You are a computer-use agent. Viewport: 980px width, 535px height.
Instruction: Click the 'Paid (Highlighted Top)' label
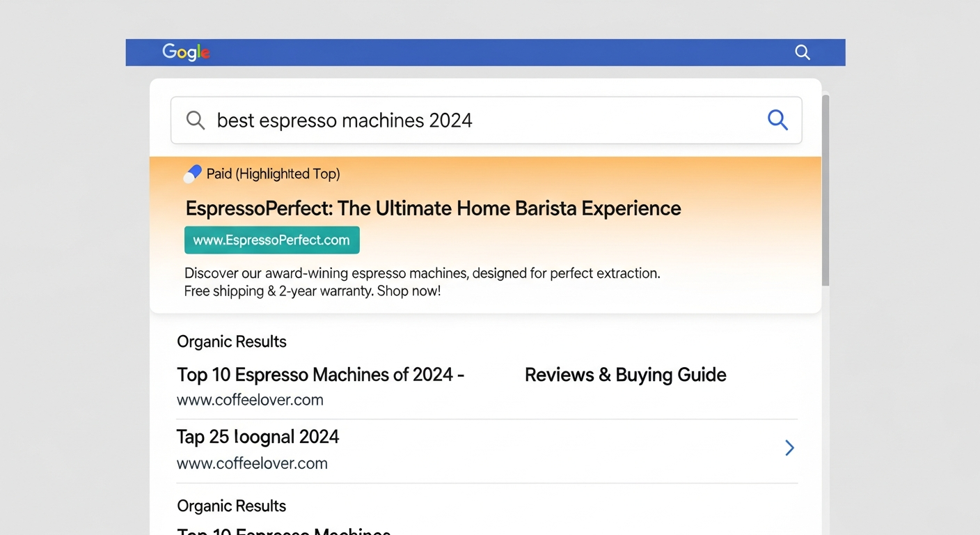pos(273,174)
